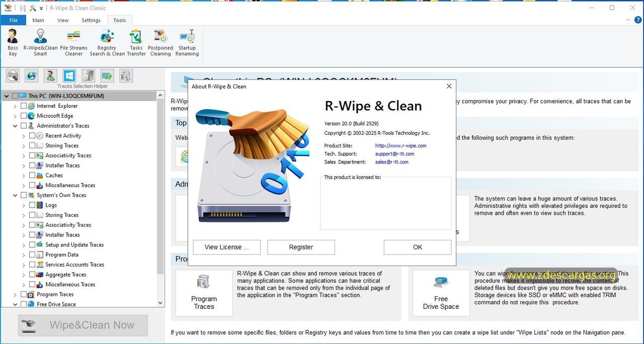Click the hammer-and-wrench title bar icon
Viewport: 644px width, 344px height.
click(33, 8)
